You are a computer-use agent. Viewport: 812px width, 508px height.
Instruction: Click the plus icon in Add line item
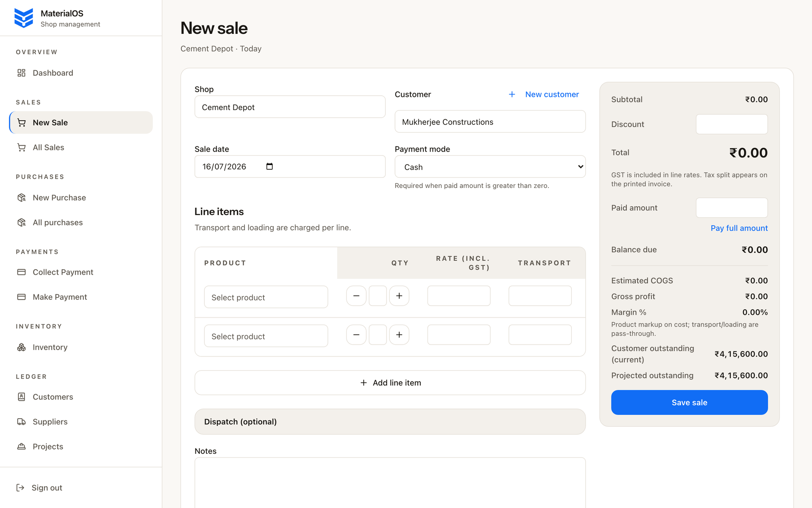[x=364, y=383]
